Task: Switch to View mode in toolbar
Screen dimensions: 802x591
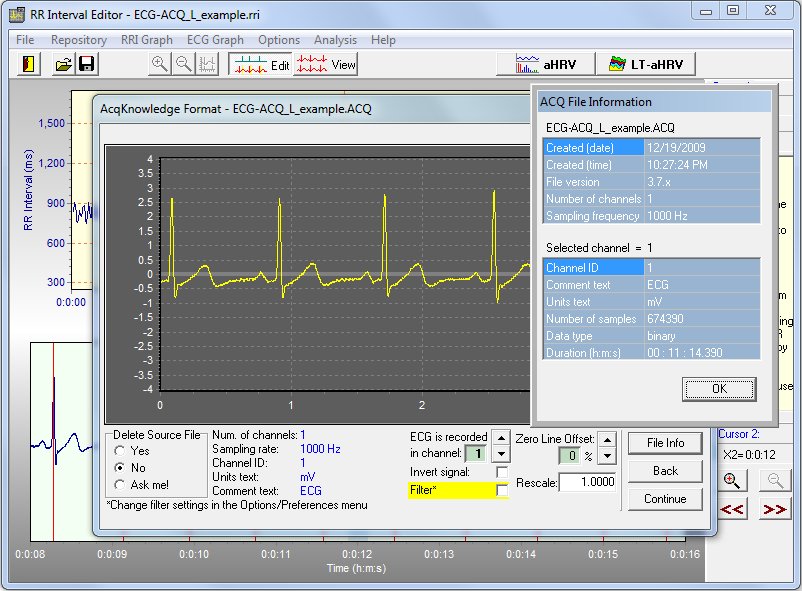Action: pyautogui.click(x=327, y=64)
